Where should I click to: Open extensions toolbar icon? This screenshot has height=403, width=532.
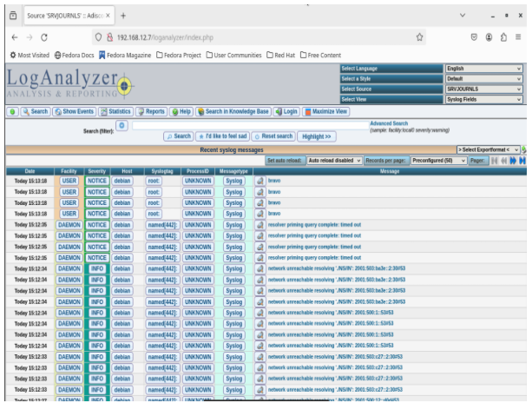coord(503,37)
